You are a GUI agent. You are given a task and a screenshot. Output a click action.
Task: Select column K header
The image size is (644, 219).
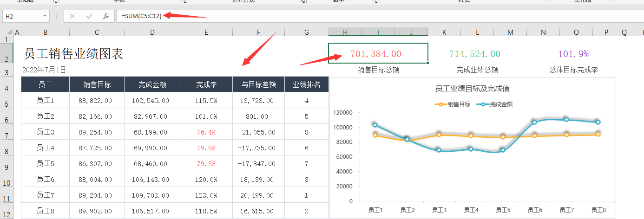point(444,32)
